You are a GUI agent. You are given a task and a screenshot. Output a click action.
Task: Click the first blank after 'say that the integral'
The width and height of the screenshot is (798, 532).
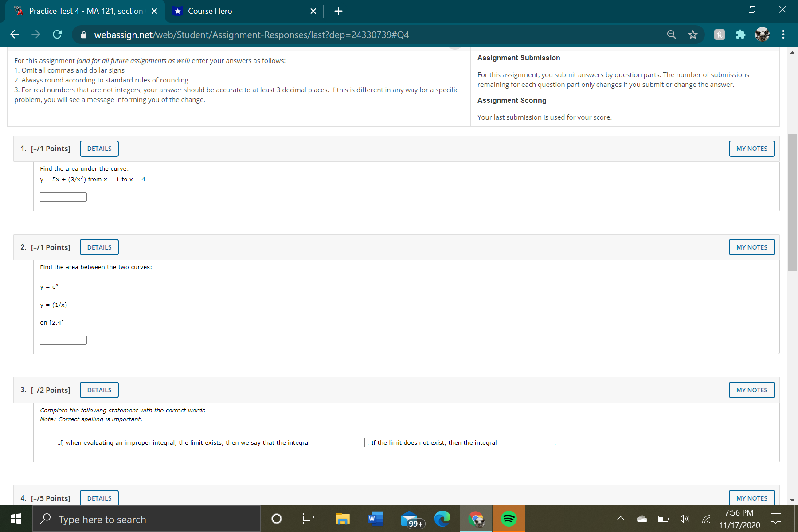pos(338,442)
